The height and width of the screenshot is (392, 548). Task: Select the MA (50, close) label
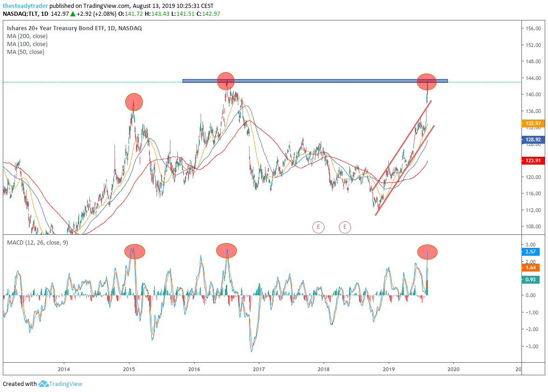pyautogui.click(x=26, y=52)
